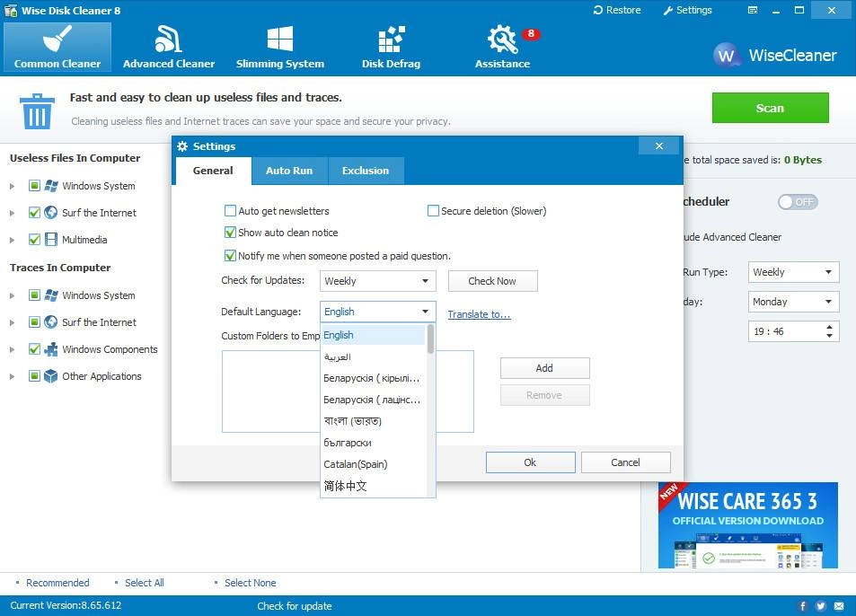The height and width of the screenshot is (616, 856).
Task: Expand Other Applications tree node
Action: (12, 376)
